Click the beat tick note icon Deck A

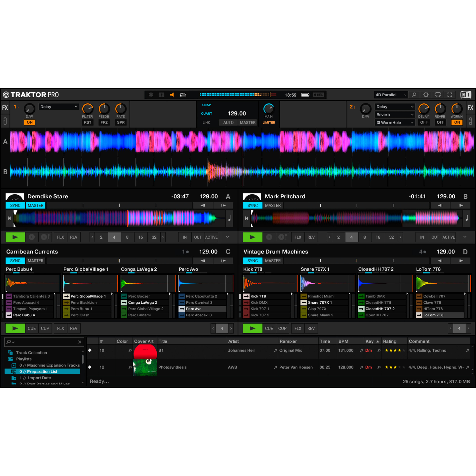(x=229, y=218)
